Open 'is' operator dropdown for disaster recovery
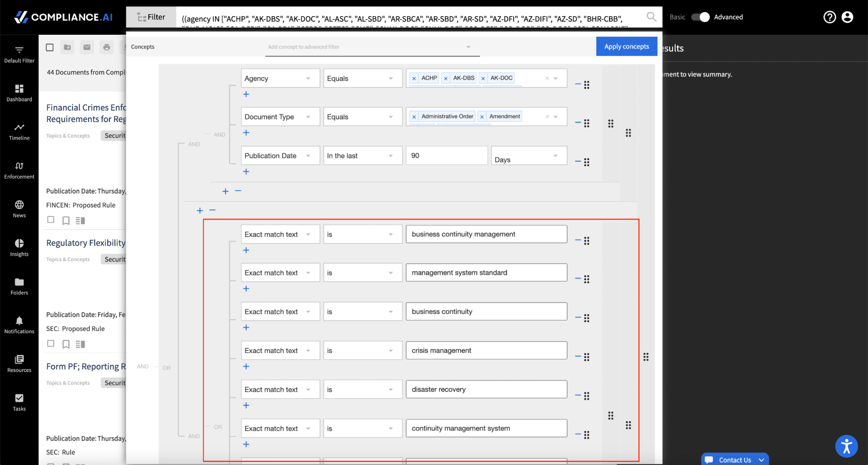868x465 pixels. (x=363, y=389)
